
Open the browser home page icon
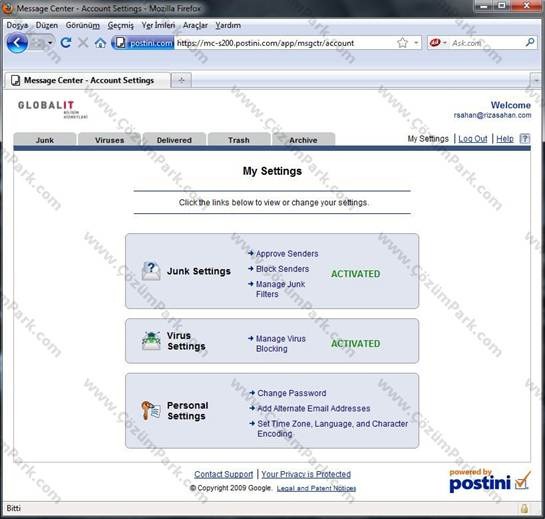[x=100, y=43]
